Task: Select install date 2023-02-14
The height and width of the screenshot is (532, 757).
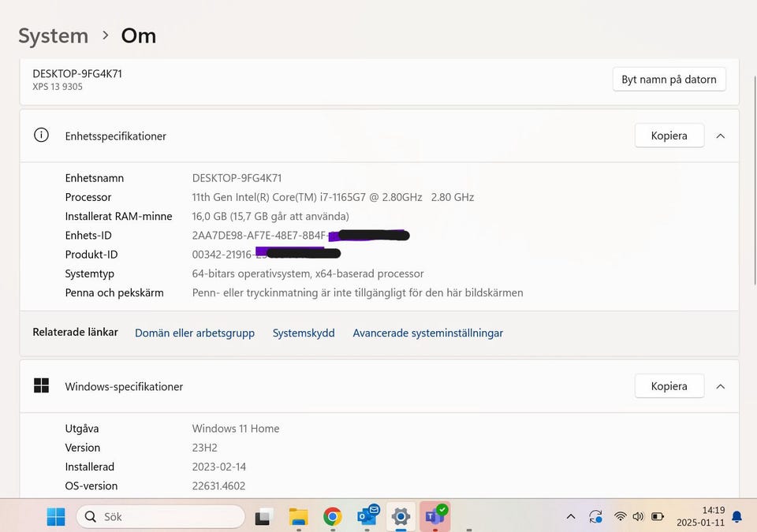Action: tap(218, 467)
